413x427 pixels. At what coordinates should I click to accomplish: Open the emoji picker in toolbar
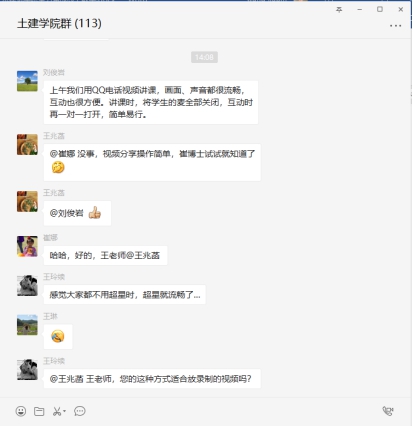[x=21, y=411]
